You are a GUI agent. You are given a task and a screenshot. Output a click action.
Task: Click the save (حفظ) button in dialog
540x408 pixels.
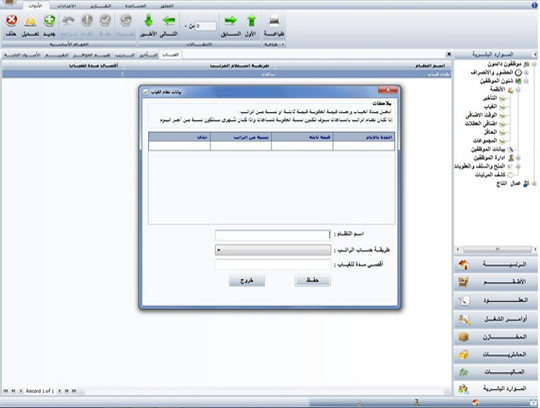[x=312, y=280]
